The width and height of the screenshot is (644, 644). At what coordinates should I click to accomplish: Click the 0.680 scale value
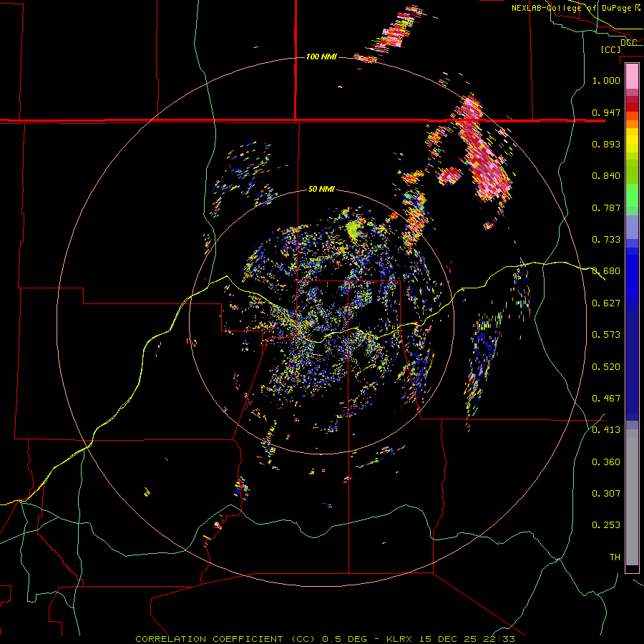coord(606,271)
